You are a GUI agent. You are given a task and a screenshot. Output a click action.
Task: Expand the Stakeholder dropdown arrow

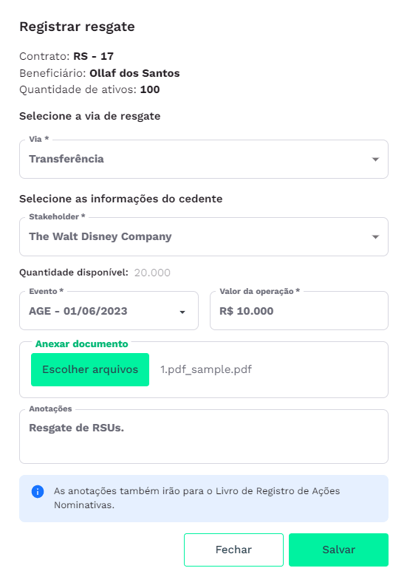point(375,237)
